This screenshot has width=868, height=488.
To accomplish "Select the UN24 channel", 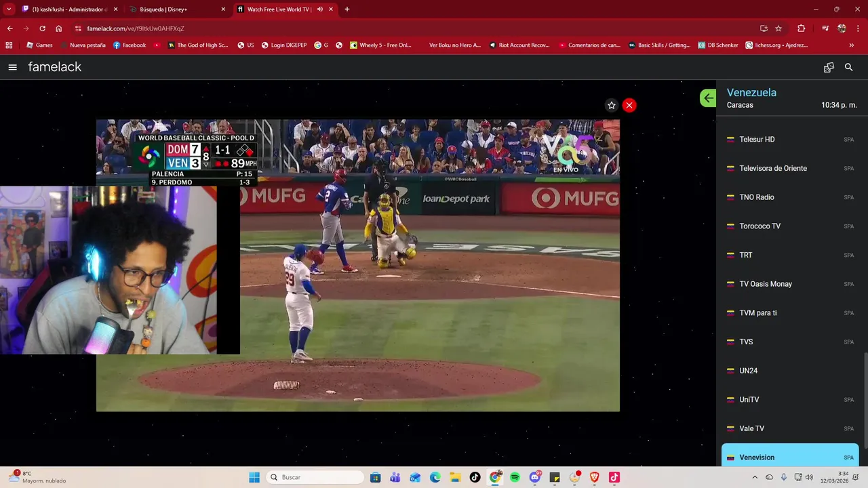I will point(790,371).
